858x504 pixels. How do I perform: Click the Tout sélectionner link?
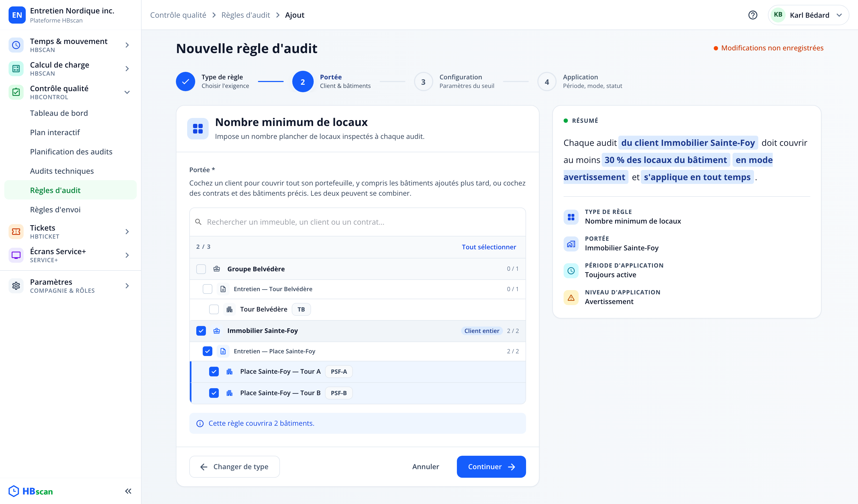(489, 247)
